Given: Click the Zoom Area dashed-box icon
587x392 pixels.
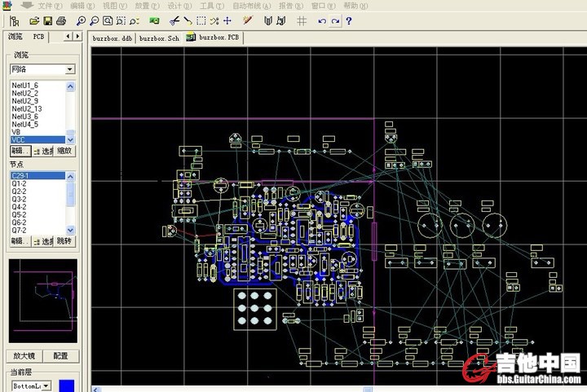Looking at the screenshot, I should pyautogui.click(x=121, y=21).
